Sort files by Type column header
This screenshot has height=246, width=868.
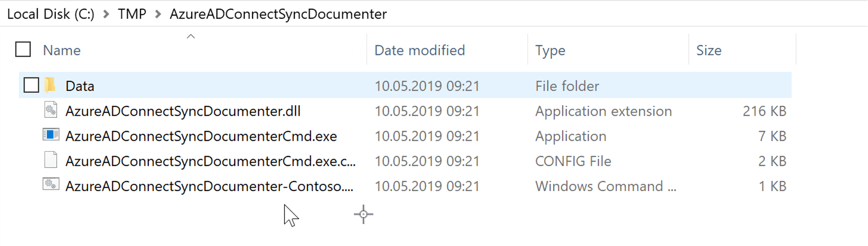[x=550, y=50]
